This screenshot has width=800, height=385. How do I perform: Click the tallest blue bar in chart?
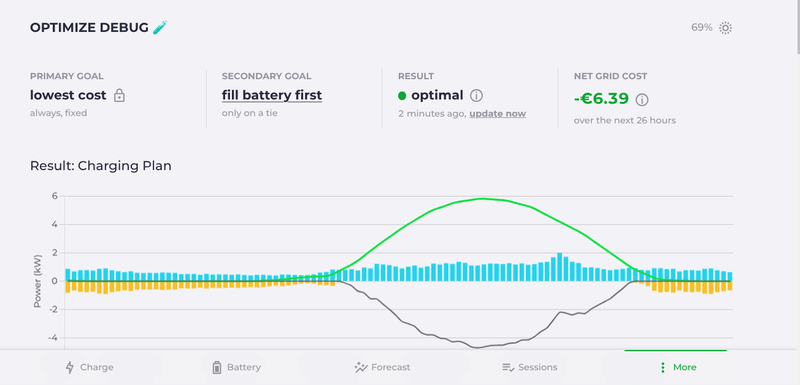pyautogui.click(x=560, y=267)
